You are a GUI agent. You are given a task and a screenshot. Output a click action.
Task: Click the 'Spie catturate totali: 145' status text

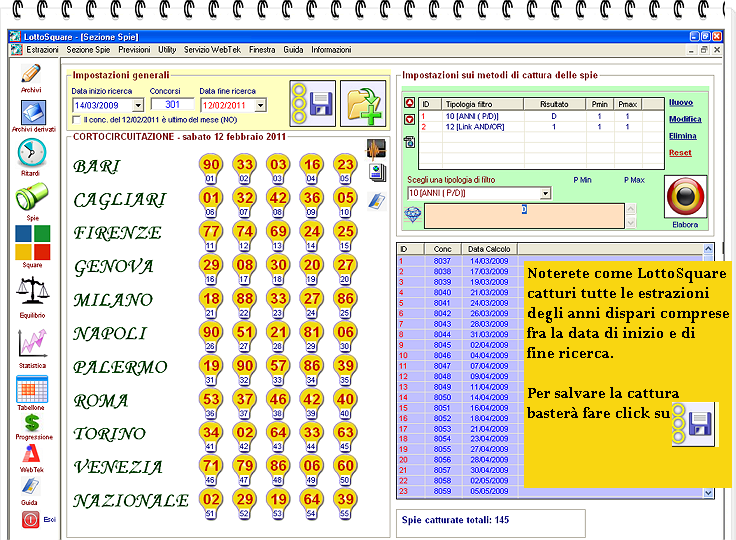[455, 520]
